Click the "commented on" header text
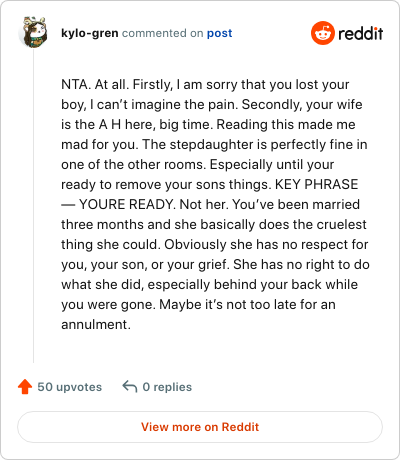400x460 pixels. point(162,33)
